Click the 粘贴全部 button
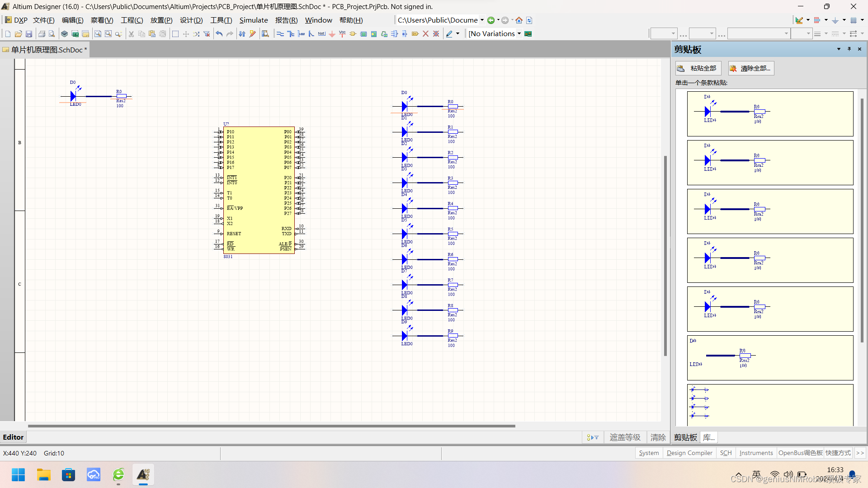The width and height of the screenshot is (868, 488). pyautogui.click(x=698, y=68)
